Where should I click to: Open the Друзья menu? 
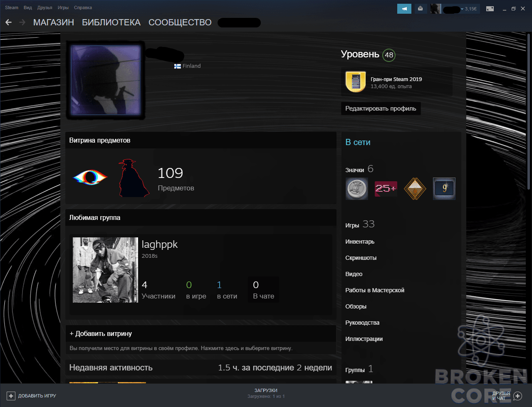(x=45, y=7)
